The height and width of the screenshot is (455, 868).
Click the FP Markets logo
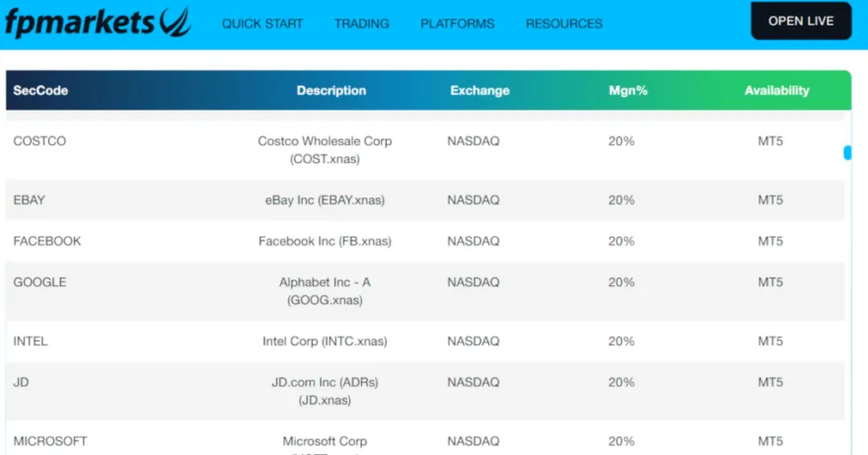[97, 21]
